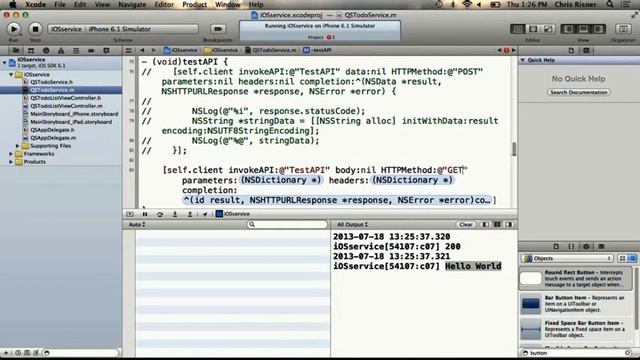Open the Objects library dropdown
Image resolution: width=640 pixels, height=360 pixels.
(x=568, y=258)
